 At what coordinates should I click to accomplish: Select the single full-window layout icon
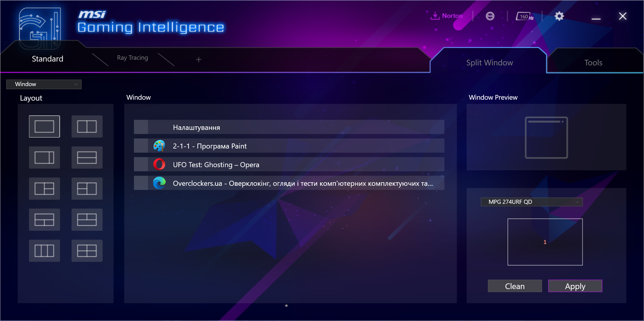(44, 125)
